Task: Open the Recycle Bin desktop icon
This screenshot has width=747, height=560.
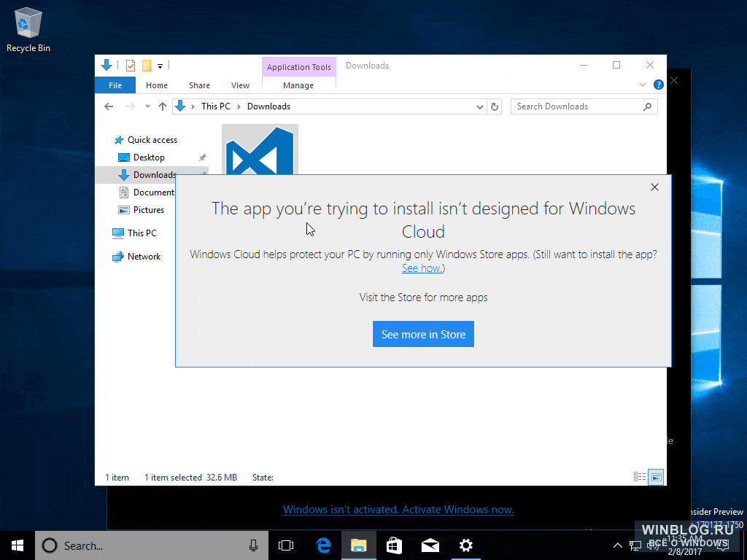Action: pyautogui.click(x=28, y=29)
